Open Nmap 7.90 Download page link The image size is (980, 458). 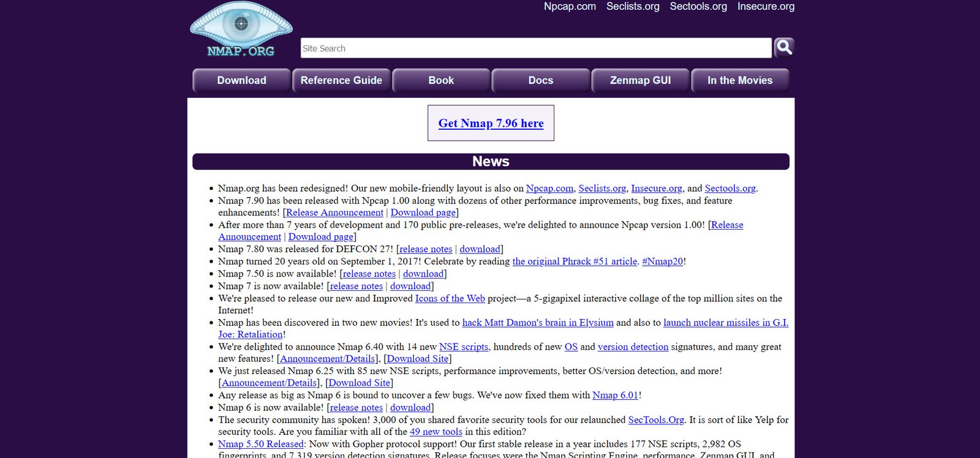click(x=423, y=212)
